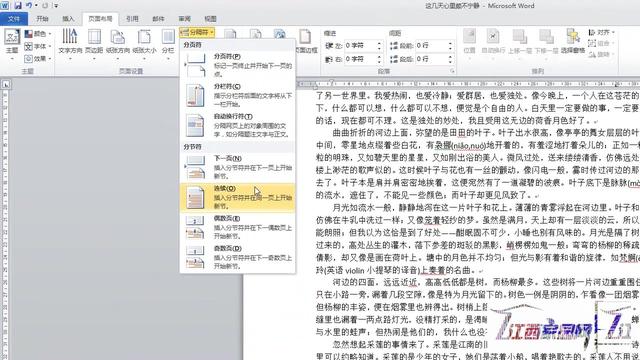Open the theme 颜色 (Colors) dropdown
This screenshot has height=360, width=640.
pyautogui.click(x=38, y=33)
